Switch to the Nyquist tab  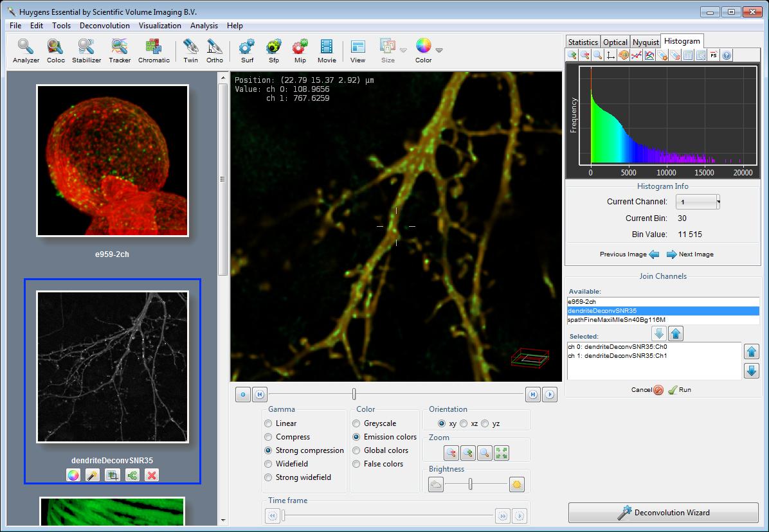[646, 42]
